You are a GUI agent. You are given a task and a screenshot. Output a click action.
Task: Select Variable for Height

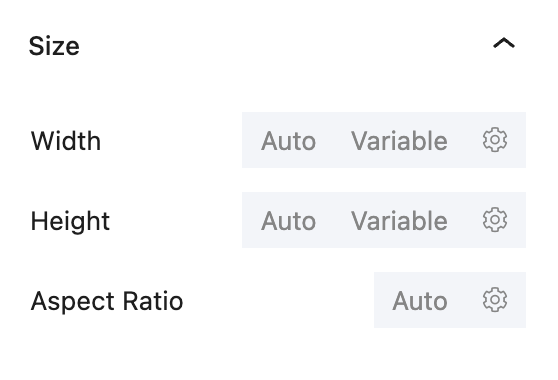pyautogui.click(x=399, y=221)
